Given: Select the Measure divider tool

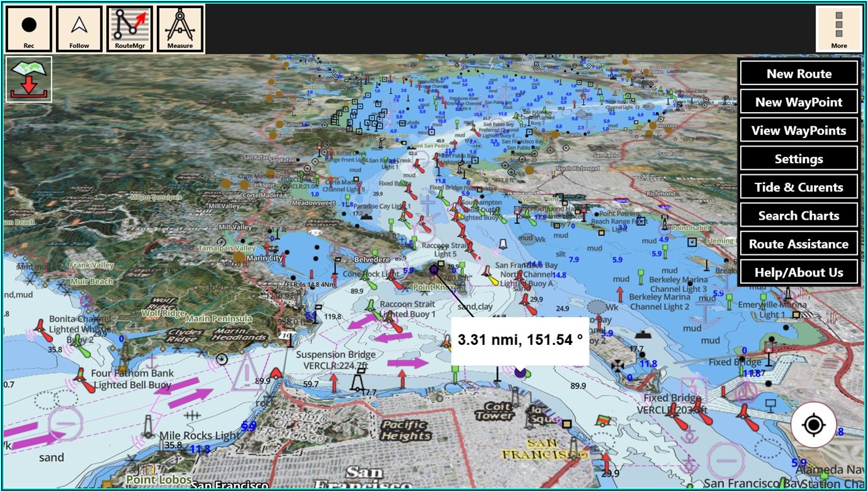Looking at the screenshot, I should pos(180,29).
